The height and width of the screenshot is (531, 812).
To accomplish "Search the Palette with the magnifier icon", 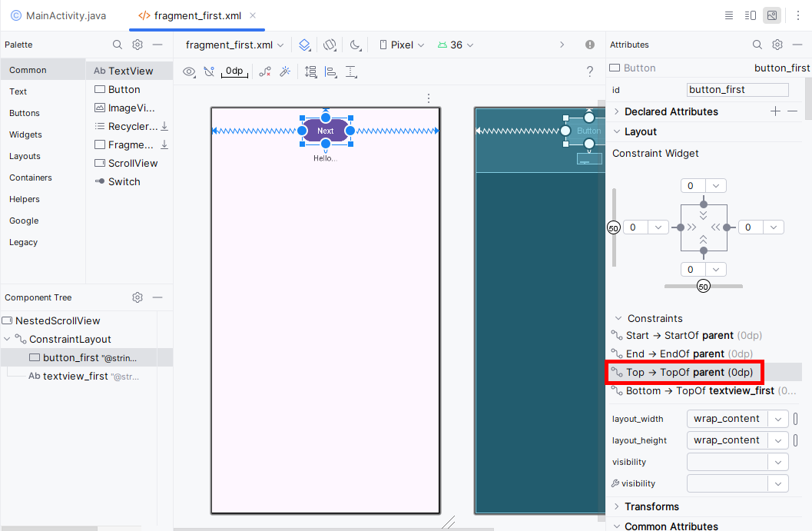I will pyautogui.click(x=118, y=45).
